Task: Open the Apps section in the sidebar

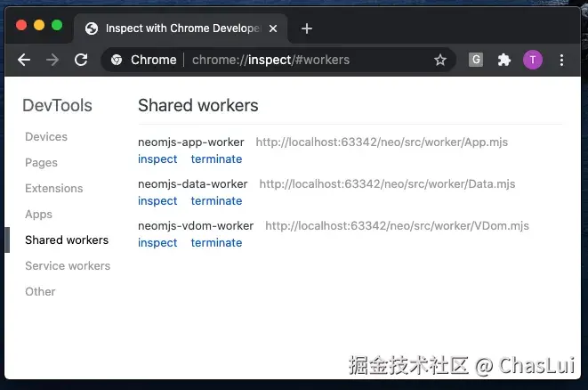Action: tap(38, 214)
